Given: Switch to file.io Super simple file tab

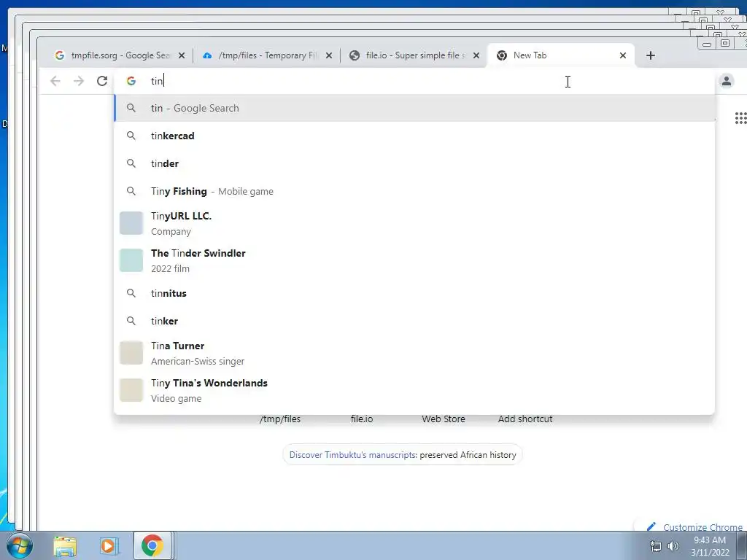Looking at the screenshot, I should 414,55.
